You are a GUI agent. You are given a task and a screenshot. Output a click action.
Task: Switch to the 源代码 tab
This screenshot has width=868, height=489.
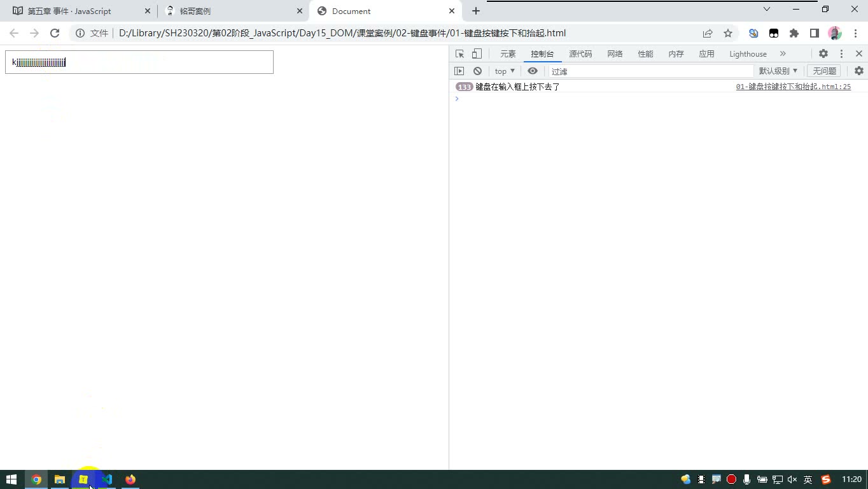click(580, 54)
